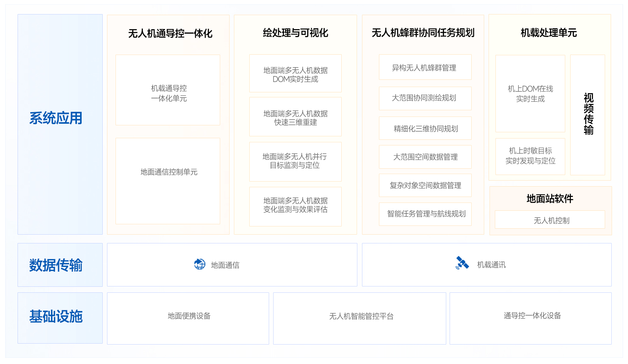Click the globe icon beside 地面通信

click(x=200, y=264)
